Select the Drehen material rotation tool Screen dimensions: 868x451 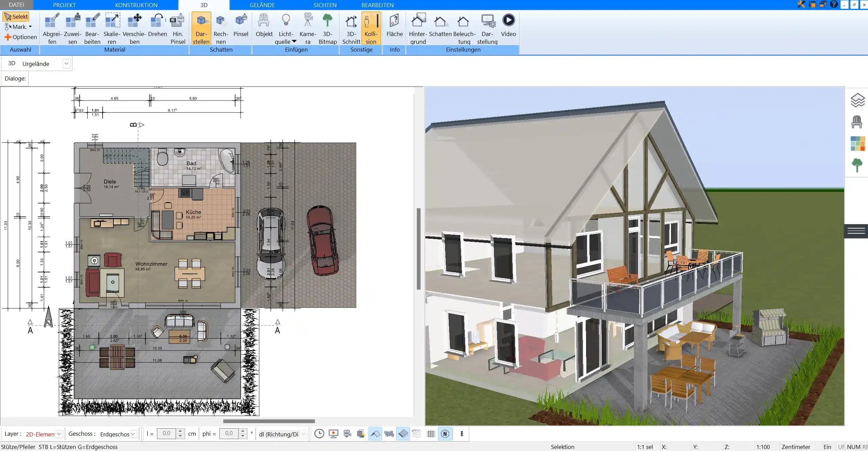(157, 25)
